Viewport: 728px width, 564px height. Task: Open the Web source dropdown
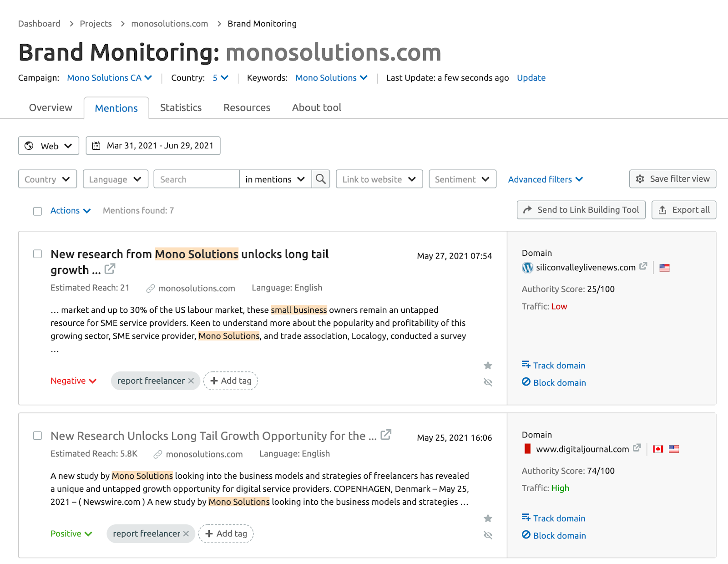click(49, 146)
